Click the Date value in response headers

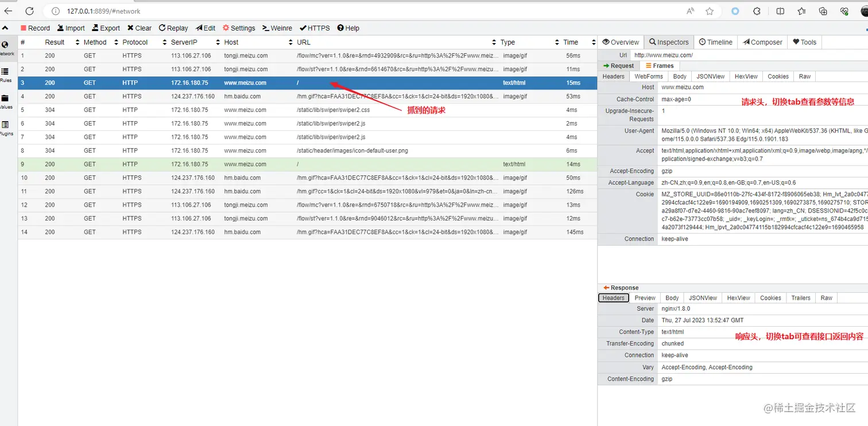pyautogui.click(x=703, y=320)
